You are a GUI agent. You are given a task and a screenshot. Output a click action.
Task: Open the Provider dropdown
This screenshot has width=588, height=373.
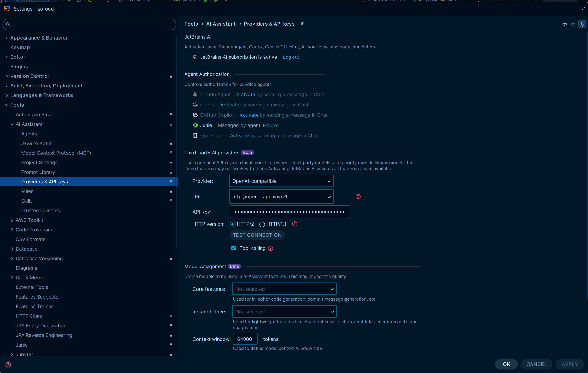pyautogui.click(x=281, y=181)
